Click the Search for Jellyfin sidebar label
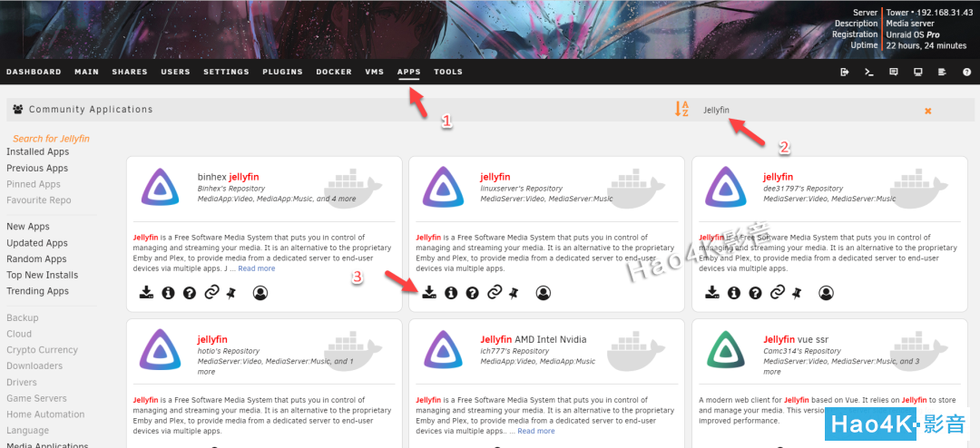The height and width of the screenshot is (448, 980). (x=51, y=139)
